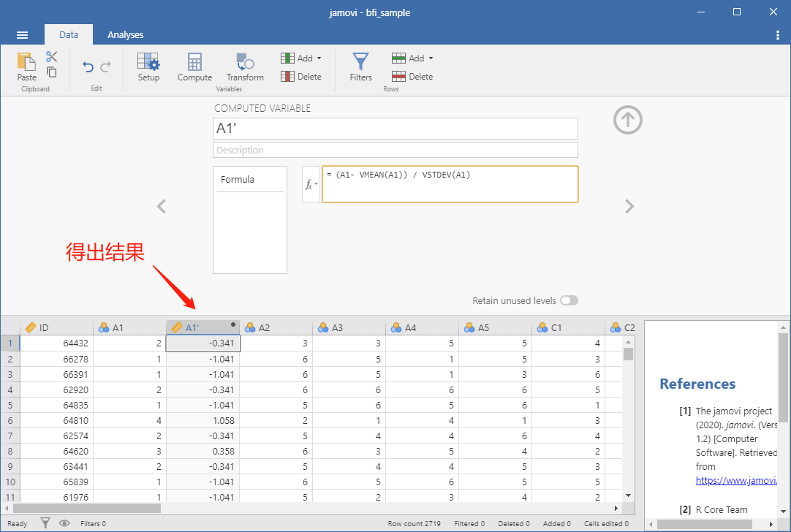Delete the selected variable

click(301, 77)
